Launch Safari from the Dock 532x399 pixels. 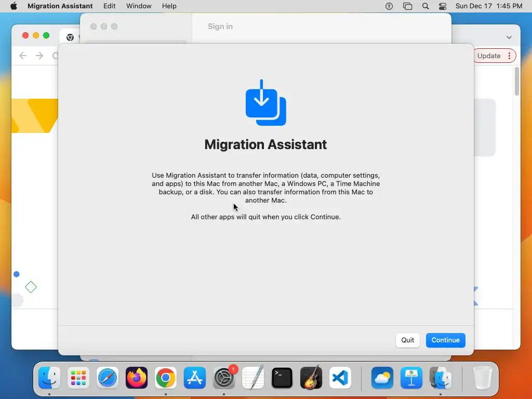click(108, 378)
